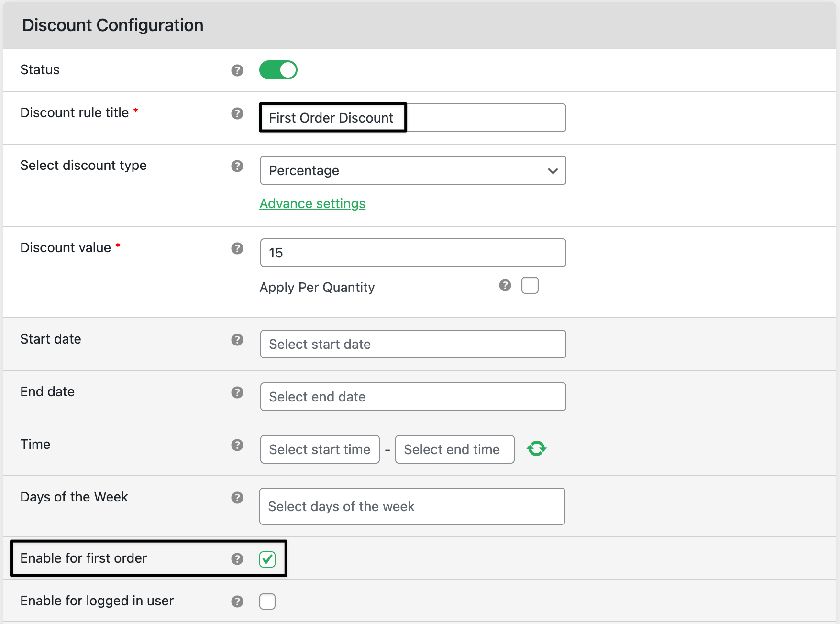
Task: Click help icon next to Status
Action: click(237, 70)
